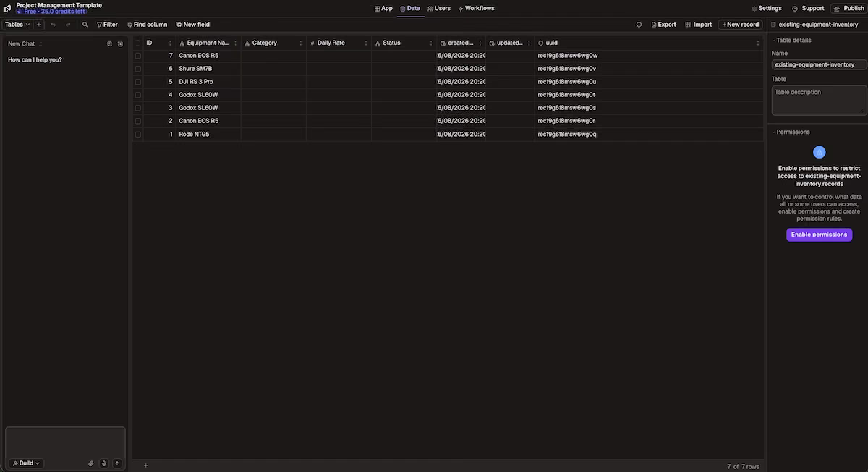This screenshot has width=868, height=472.
Task: Click the Import button
Action: 699,25
